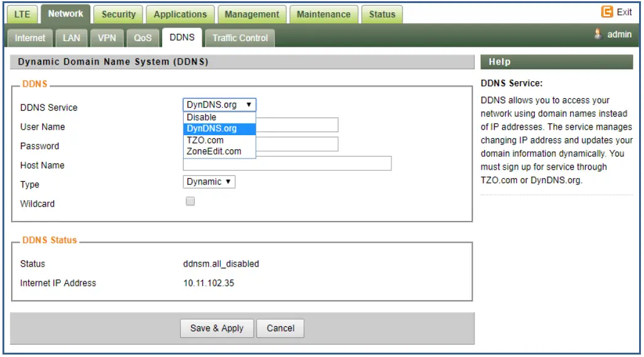This screenshot has width=644, height=357.
Task: Switch to the Network tab
Action: 65,14
